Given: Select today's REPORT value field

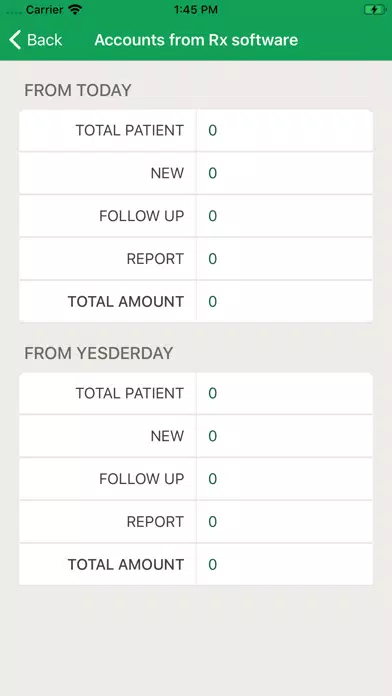Looking at the screenshot, I should click(285, 259).
